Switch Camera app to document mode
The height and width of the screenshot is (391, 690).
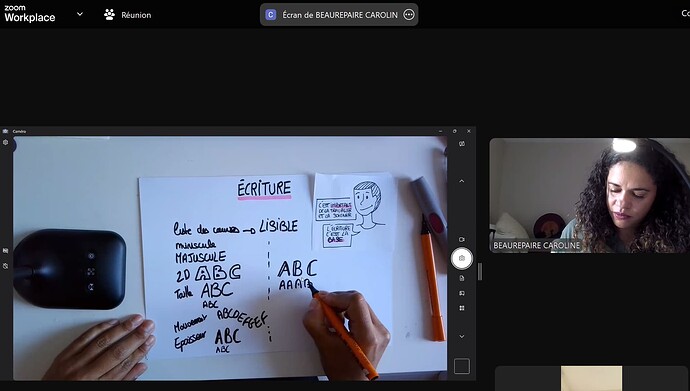point(462,278)
